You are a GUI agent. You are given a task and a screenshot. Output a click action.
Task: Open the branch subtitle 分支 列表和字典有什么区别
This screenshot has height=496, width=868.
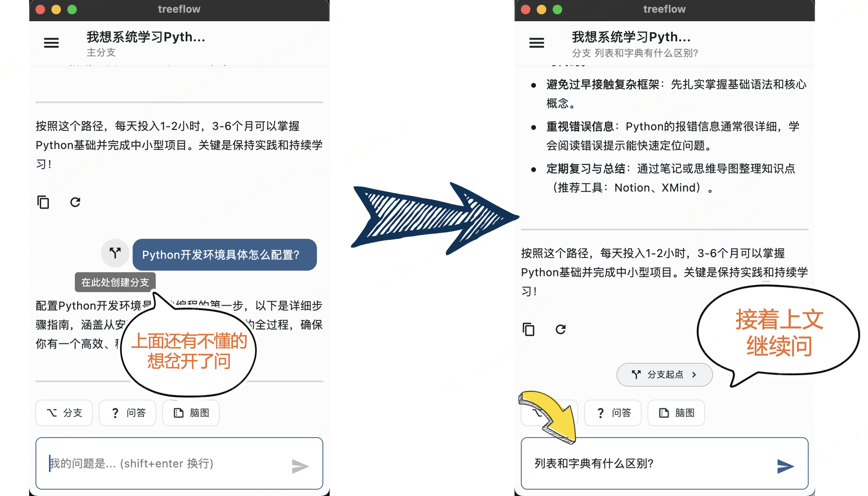(x=635, y=53)
